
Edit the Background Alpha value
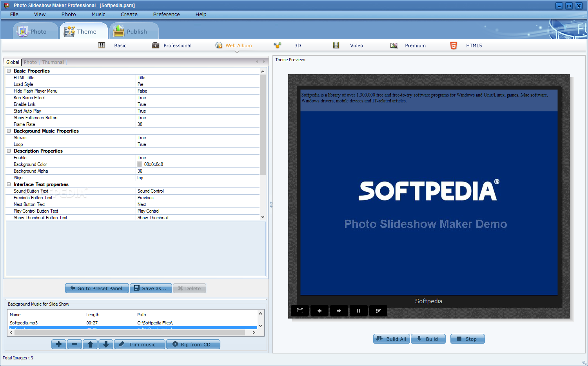(198, 171)
